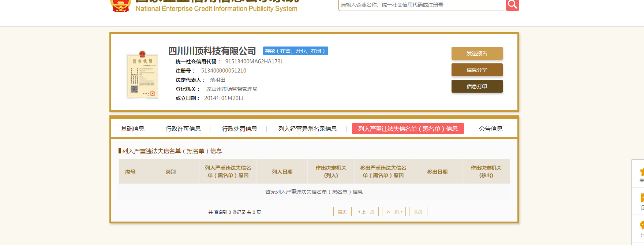Click the 作出决定机关(列入) column header
The height and width of the screenshot is (245, 644).
pyautogui.click(x=331, y=171)
